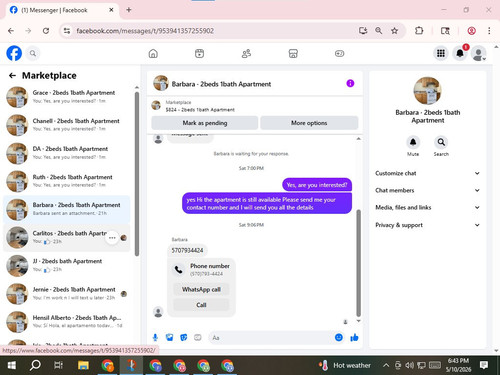Viewport: 500px width, 375px height.
Task: Open the JJ - 2beds bath Apartment chat
Action: [x=67, y=265]
